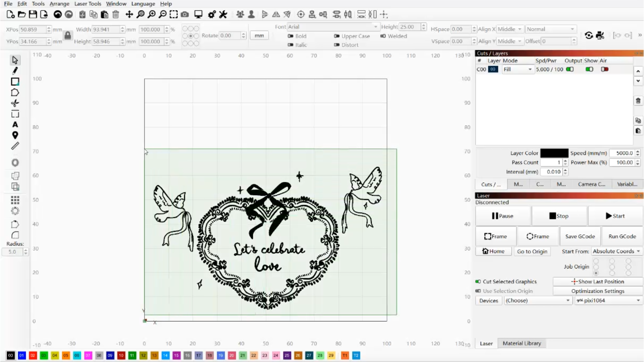Viewport: 644px width, 362px height.
Task: Enable the Cut Selected Graphics toggle
Action: [478, 282]
